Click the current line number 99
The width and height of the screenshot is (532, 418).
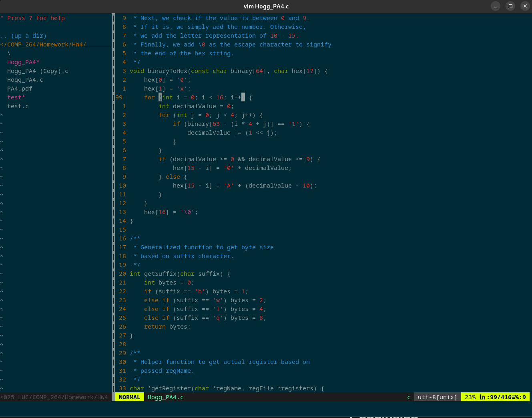119,97
